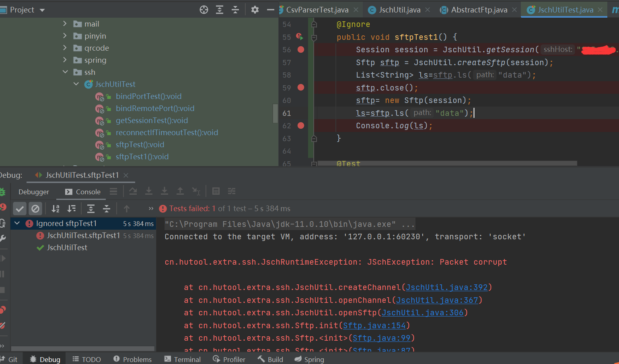The image size is (619, 364).
Task: Click the settings gear above the Project tree
Action: [x=255, y=9]
